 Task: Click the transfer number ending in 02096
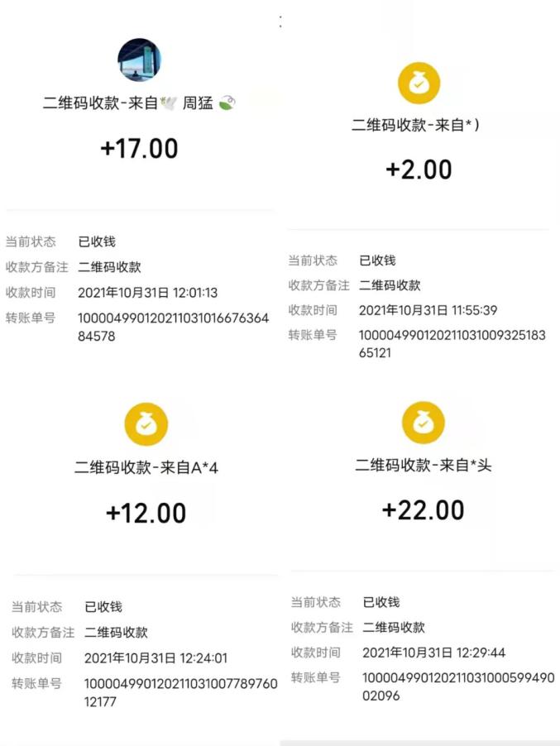pos(457,687)
